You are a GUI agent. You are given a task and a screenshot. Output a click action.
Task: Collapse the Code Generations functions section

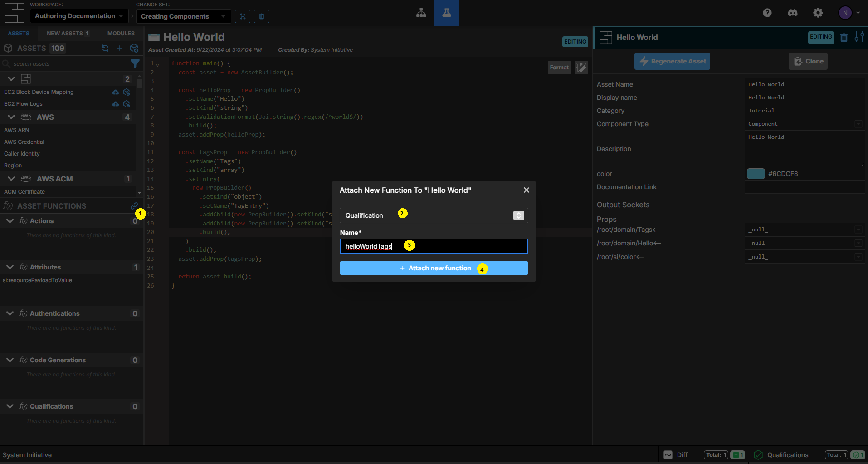pos(10,360)
